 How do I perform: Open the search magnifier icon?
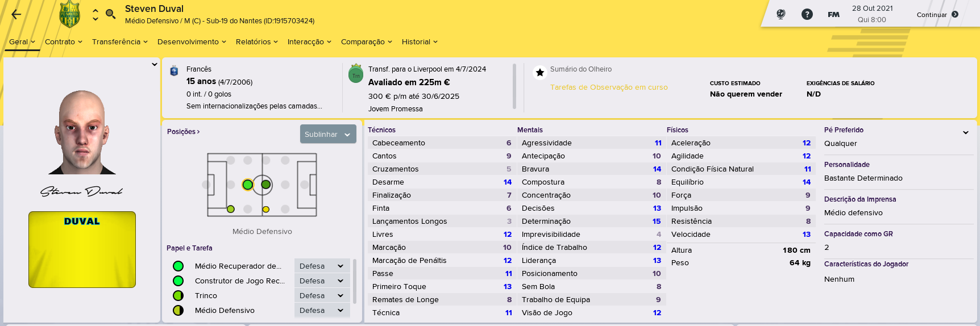[111, 14]
